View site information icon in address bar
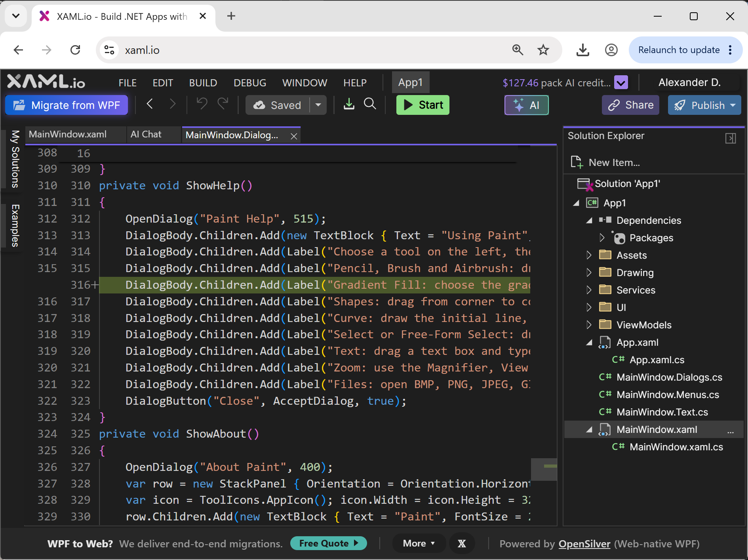The image size is (748, 560). pos(109,50)
